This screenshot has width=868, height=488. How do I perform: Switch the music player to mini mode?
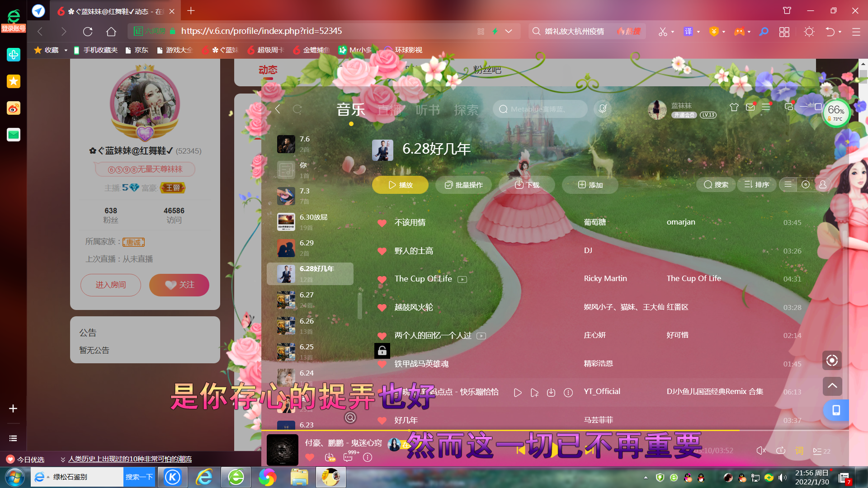(x=788, y=107)
